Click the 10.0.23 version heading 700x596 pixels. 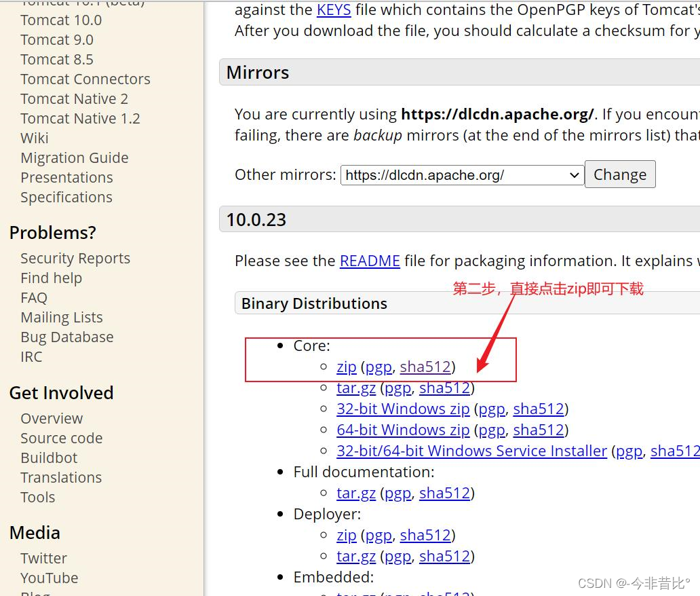tap(256, 220)
